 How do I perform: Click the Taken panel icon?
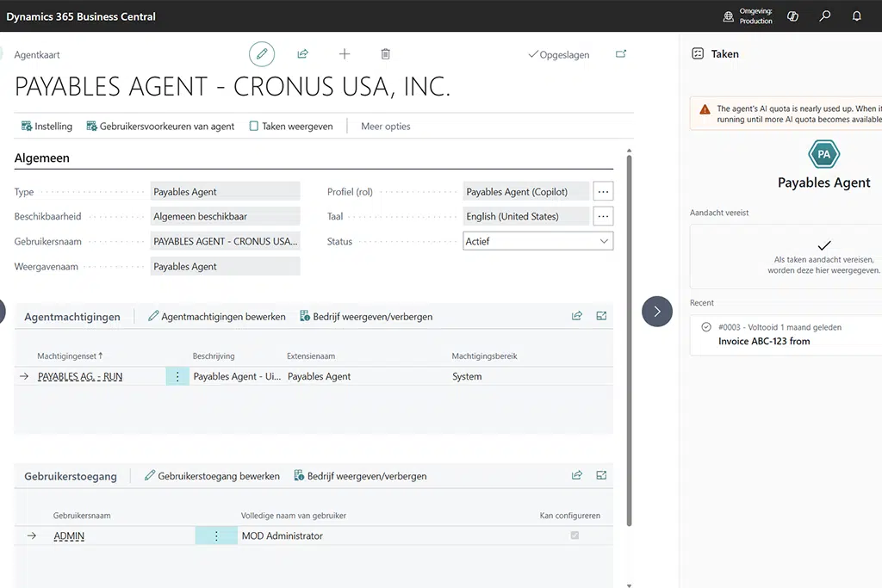pos(698,54)
